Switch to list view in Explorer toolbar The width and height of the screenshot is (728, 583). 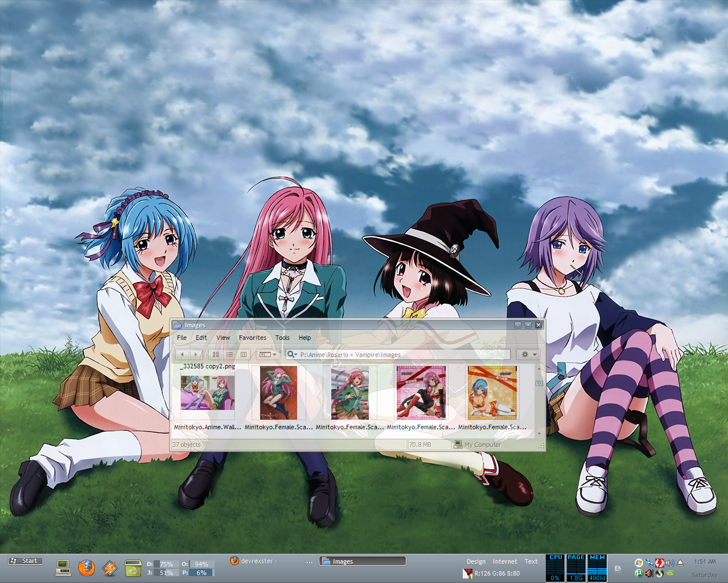(x=229, y=354)
